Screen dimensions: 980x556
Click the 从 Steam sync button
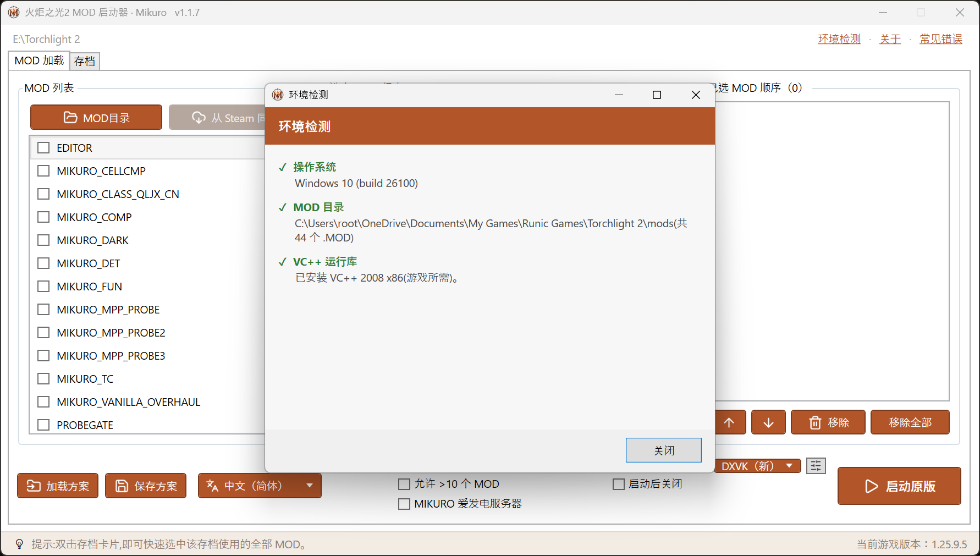(217, 117)
